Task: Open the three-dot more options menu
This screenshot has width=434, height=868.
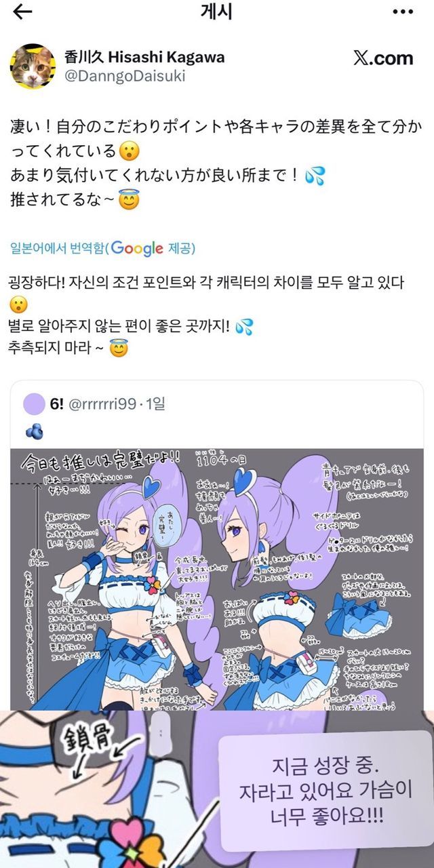Action: pos(403,12)
